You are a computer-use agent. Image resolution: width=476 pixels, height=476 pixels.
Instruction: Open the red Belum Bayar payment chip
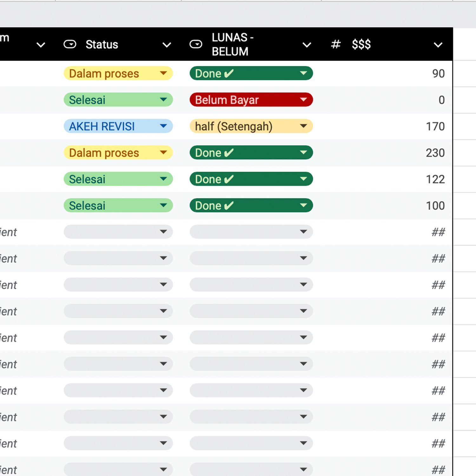[x=251, y=100]
